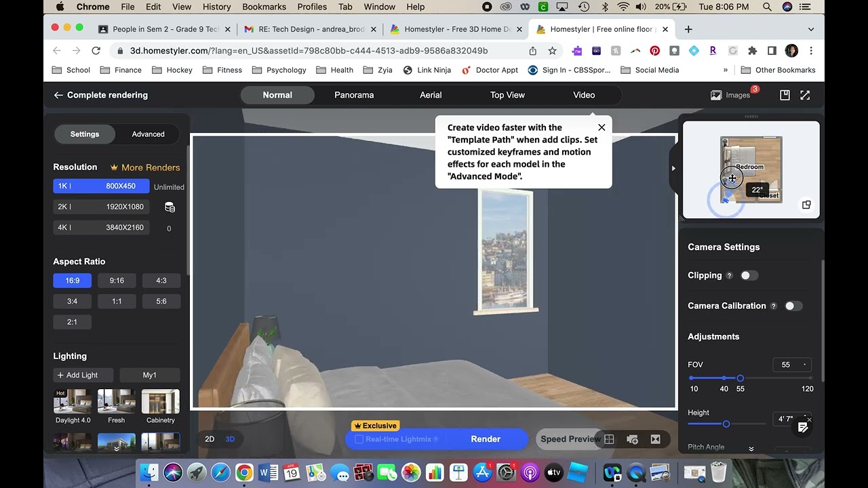Open the Chrome three-dot menu

pyautogui.click(x=811, y=51)
